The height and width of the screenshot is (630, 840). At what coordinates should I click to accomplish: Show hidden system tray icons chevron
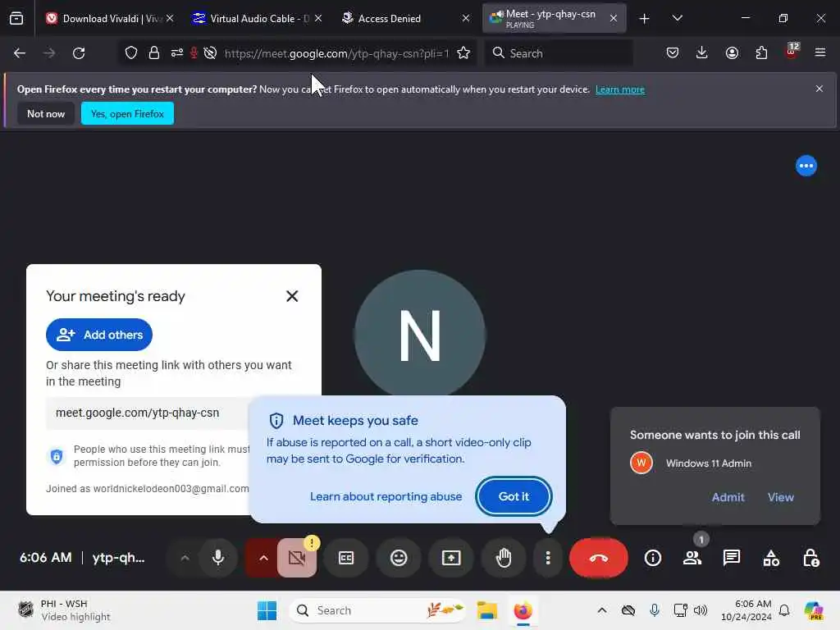pyautogui.click(x=602, y=610)
